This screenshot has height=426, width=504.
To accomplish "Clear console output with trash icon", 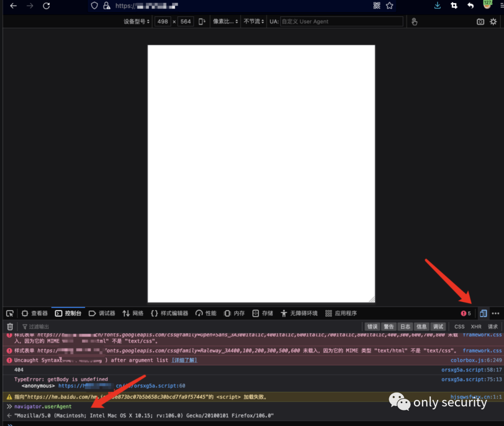I will coord(10,327).
